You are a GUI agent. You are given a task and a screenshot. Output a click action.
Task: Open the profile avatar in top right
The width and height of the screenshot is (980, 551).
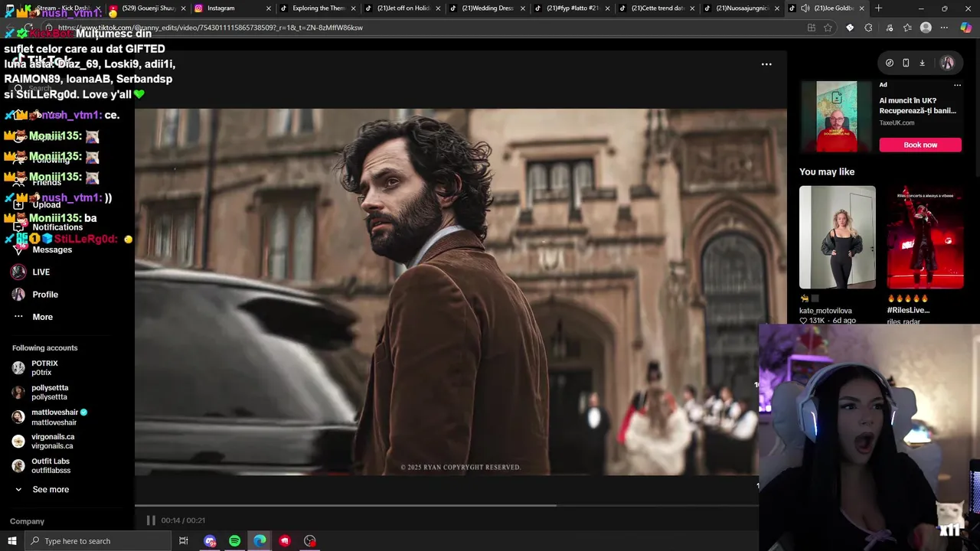(x=947, y=63)
